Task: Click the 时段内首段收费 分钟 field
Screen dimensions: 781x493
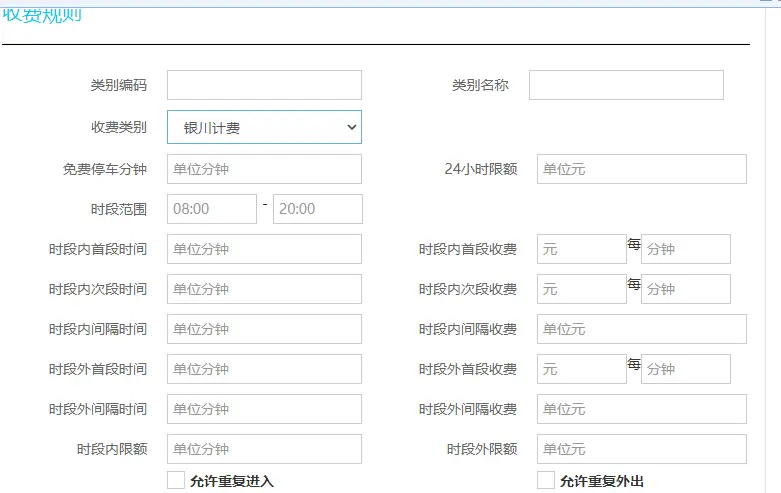Action: 685,249
